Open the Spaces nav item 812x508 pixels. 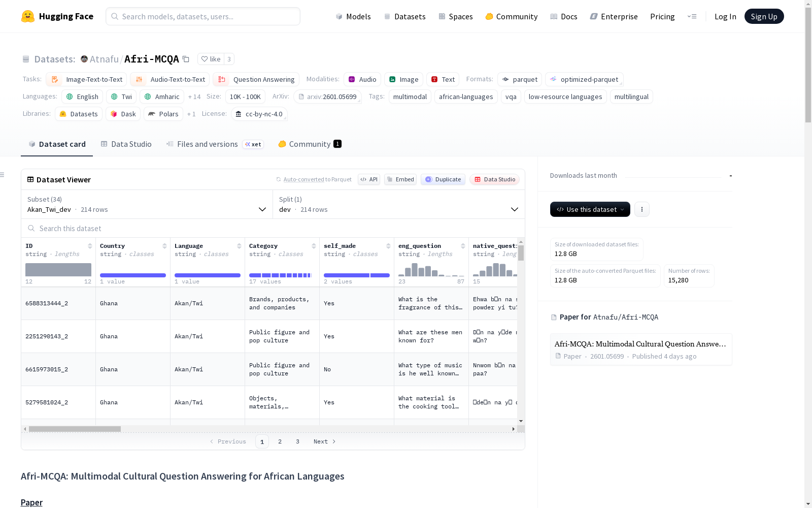pyautogui.click(x=456, y=16)
